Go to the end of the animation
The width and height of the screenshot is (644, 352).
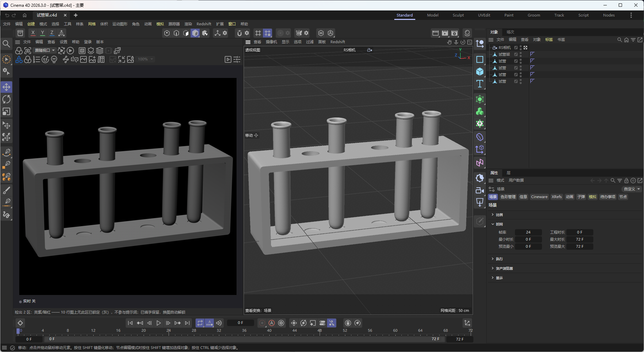click(x=187, y=323)
